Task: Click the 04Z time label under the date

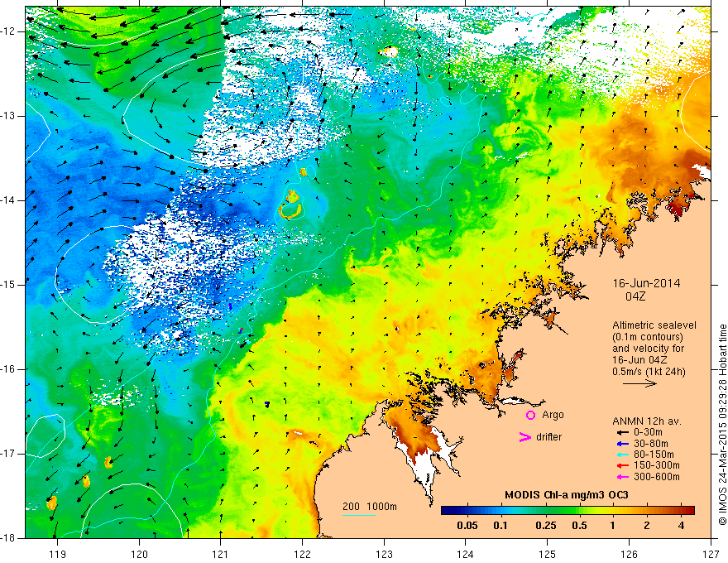Action: coord(635,296)
